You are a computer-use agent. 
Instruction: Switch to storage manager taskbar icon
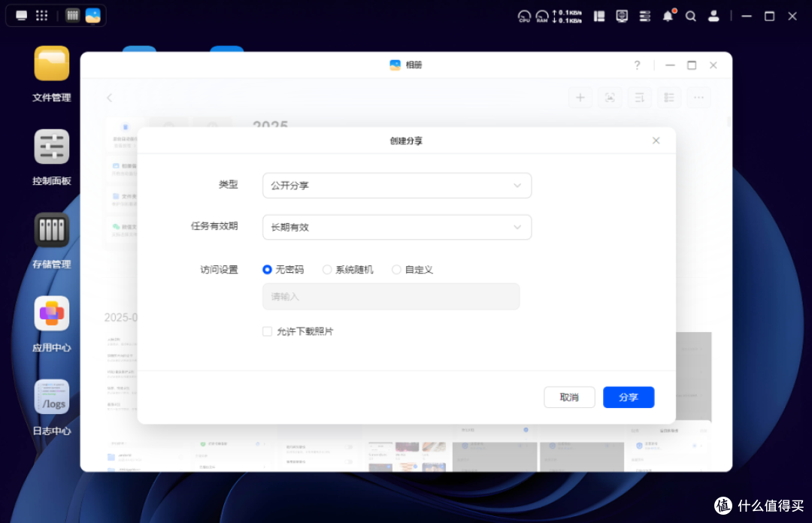pyautogui.click(x=72, y=16)
